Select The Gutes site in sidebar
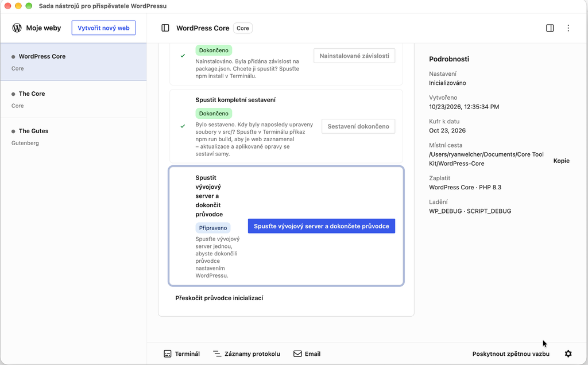The height and width of the screenshot is (365, 588). click(x=73, y=137)
